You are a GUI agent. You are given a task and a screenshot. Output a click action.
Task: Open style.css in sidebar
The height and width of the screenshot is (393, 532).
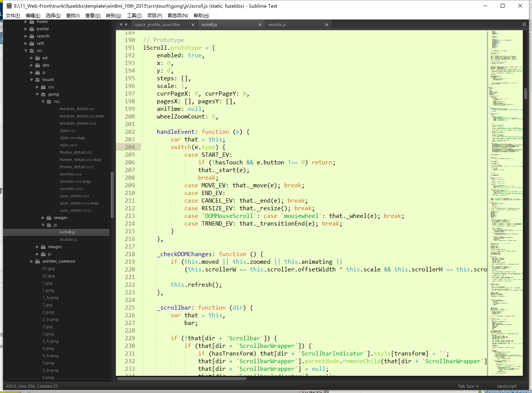[67, 130]
